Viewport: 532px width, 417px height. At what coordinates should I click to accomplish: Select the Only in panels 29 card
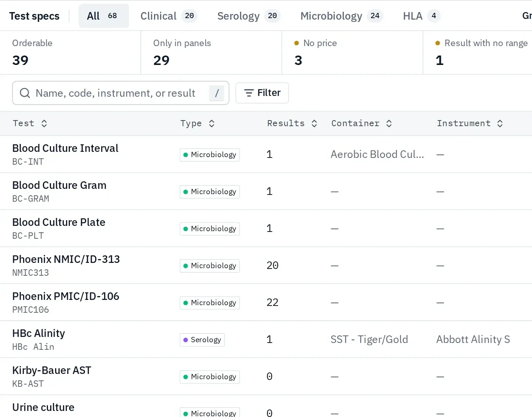click(211, 53)
